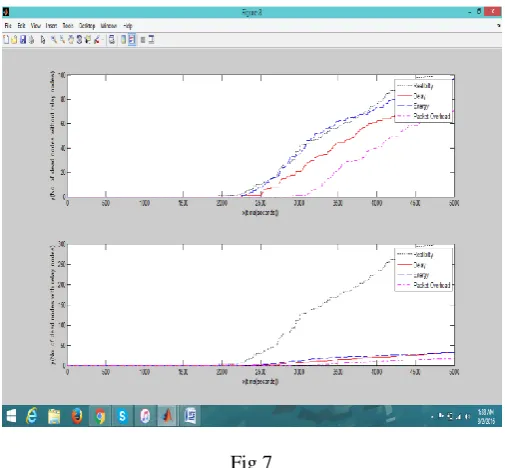This screenshot has height=468, width=505.
Task: Select 'Delay' in the bottom plot legend
Action: [419, 265]
